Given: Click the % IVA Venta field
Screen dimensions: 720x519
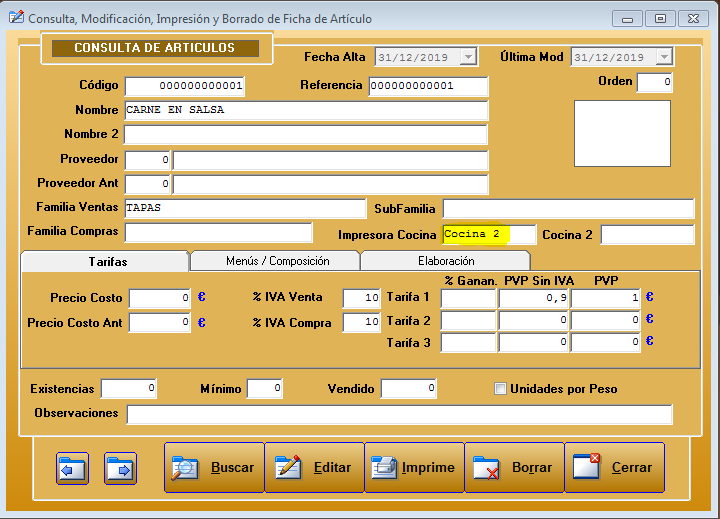Looking at the screenshot, I should pos(361,298).
